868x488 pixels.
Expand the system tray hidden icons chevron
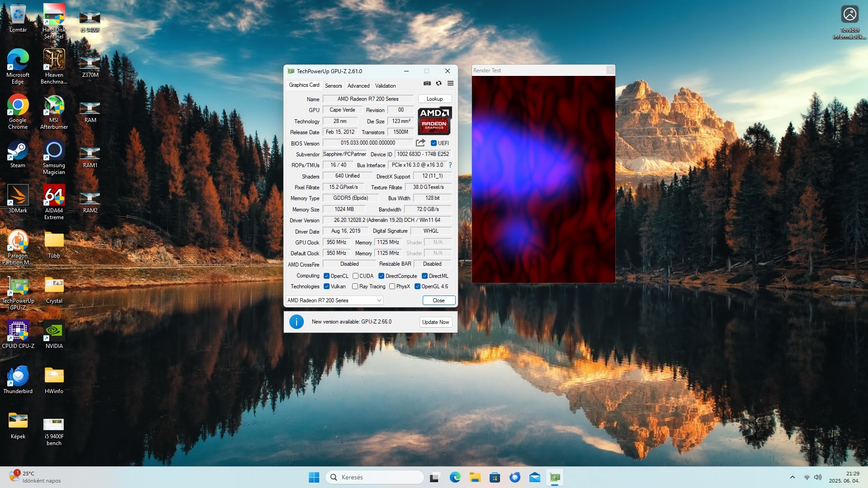pyautogui.click(x=792, y=477)
